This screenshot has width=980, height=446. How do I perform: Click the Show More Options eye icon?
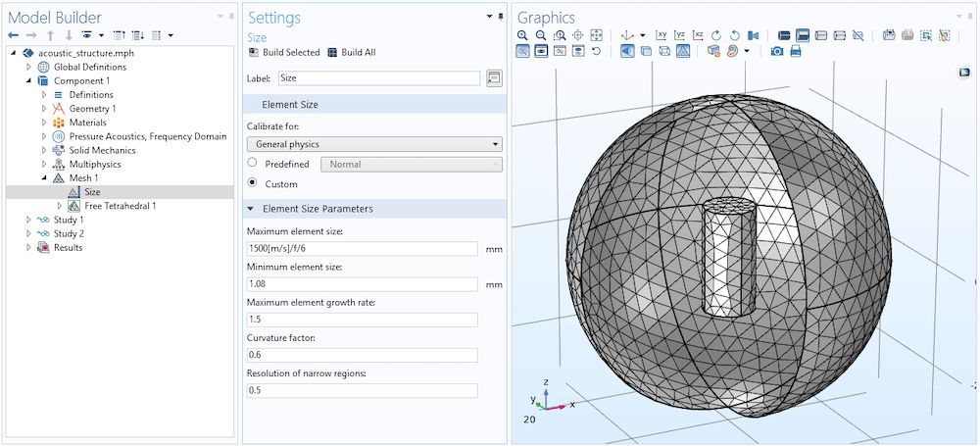pyautogui.click(x=87, y=35)
